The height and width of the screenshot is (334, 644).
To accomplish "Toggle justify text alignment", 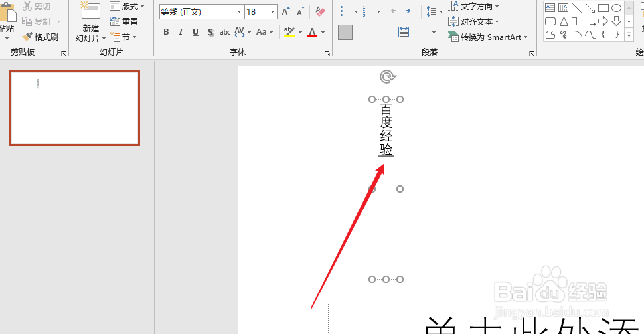I will click(389, 32).
